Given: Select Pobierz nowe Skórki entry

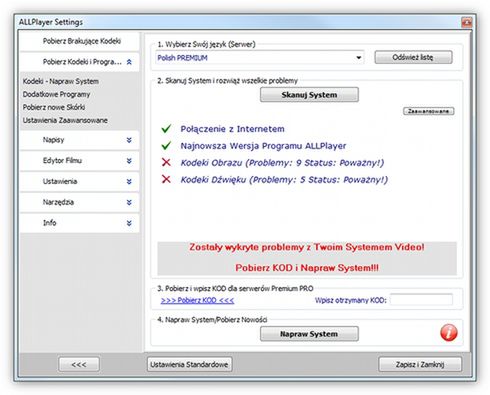Looking at the screenshot, I should point(54,107).
